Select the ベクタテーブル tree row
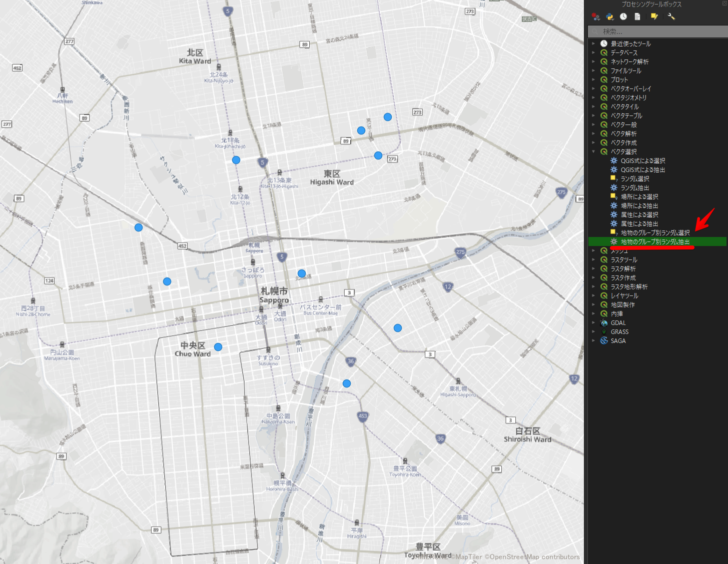Screen dimensions: 728x564 click(657, 116)
